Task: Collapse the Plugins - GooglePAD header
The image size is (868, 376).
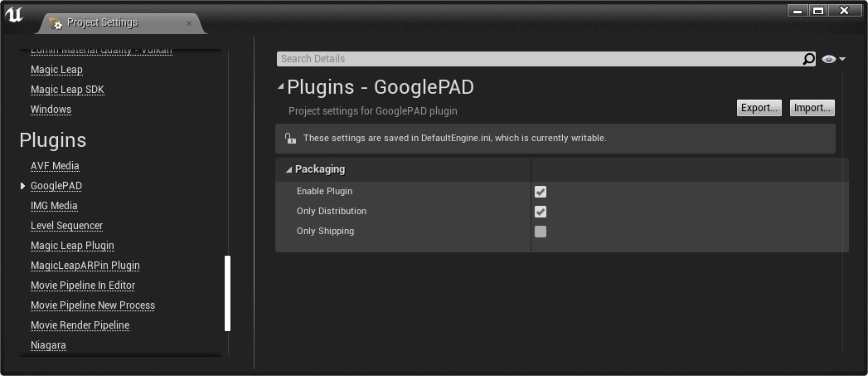Action: pyautogui.click(x=281, y=86)
